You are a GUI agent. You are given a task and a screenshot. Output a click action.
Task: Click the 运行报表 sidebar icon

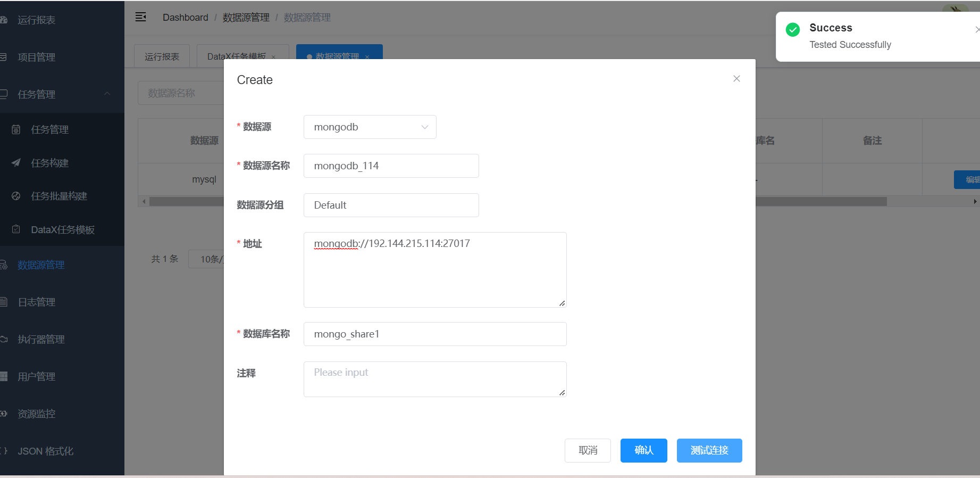tap(3, 20)
